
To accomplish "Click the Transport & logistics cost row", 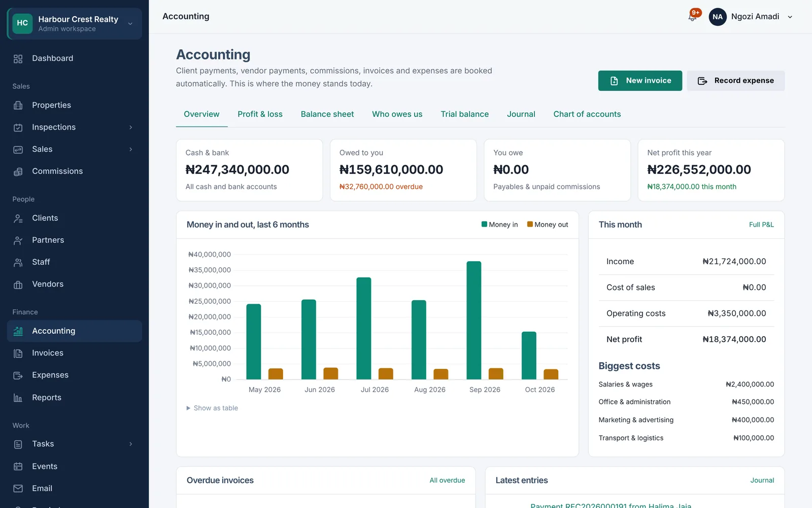I will (686, 438).
